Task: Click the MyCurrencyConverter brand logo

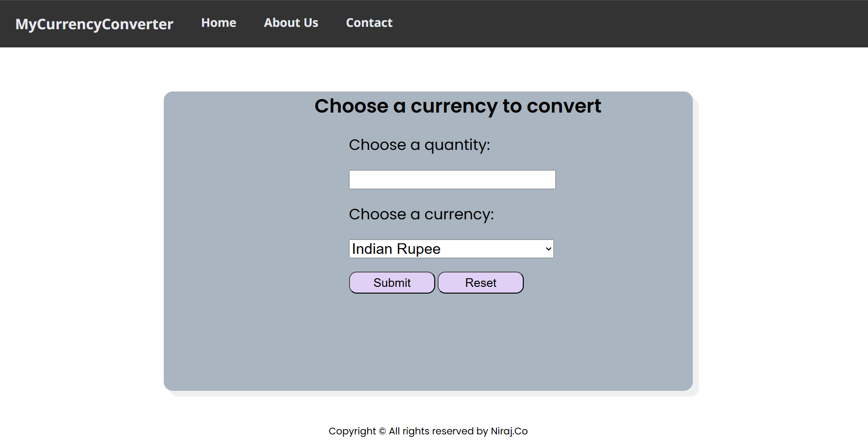Action: click(94, 24)
